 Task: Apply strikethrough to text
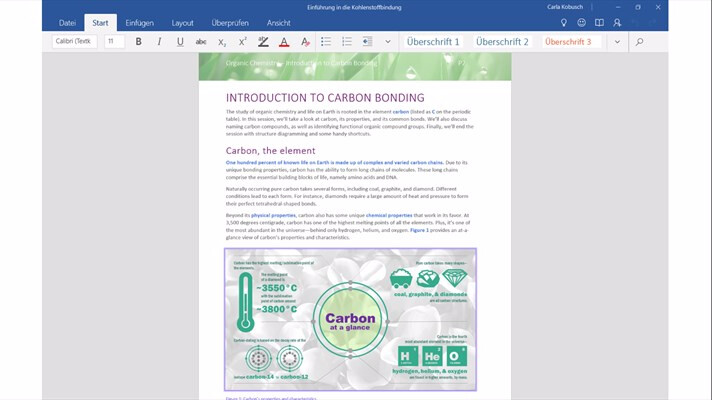201,42
